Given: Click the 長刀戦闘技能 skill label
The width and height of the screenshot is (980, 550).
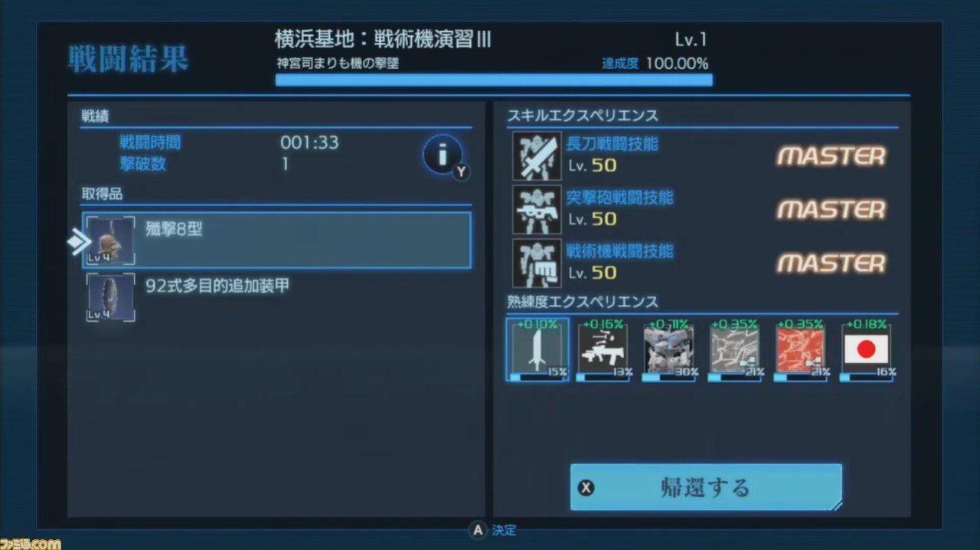Looking at the screenshot, I should tap(612, 143).
